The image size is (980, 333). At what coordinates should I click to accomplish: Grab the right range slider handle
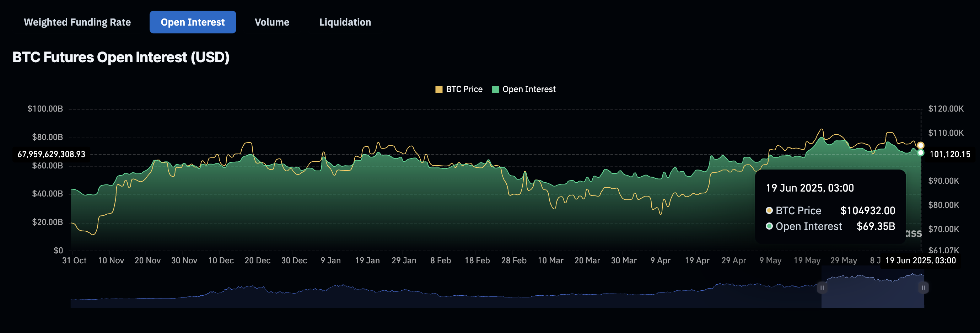click(x=923, y=288)
